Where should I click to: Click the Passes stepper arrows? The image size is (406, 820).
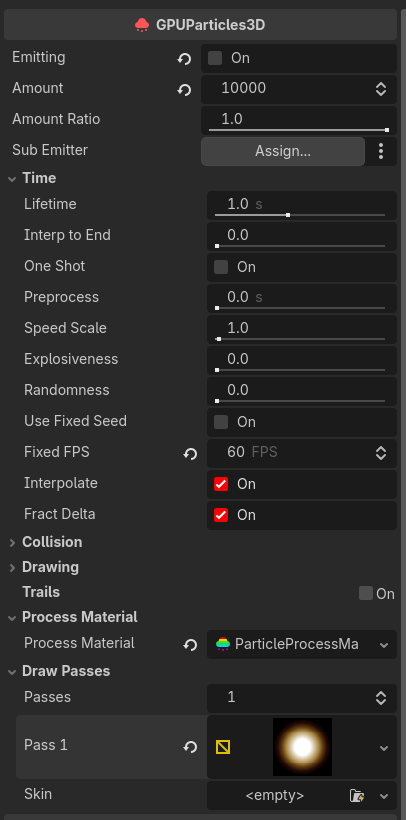click(x=381, y=698)
